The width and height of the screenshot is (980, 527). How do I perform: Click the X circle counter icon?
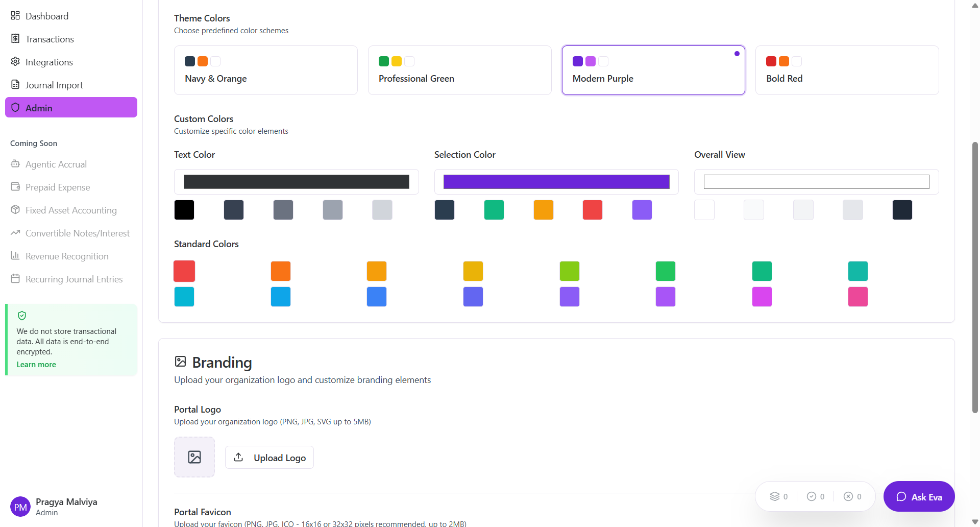tap(848, 496)
